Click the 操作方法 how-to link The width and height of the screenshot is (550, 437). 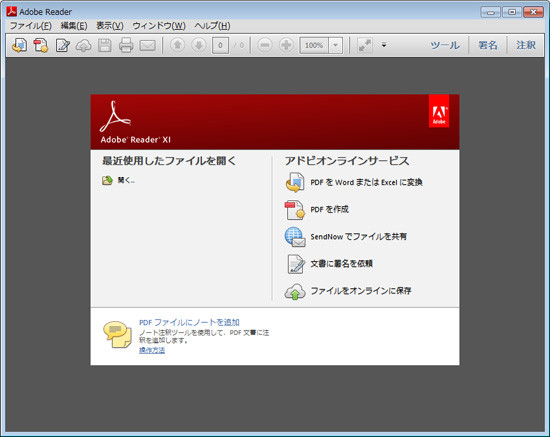pos(152,350)
